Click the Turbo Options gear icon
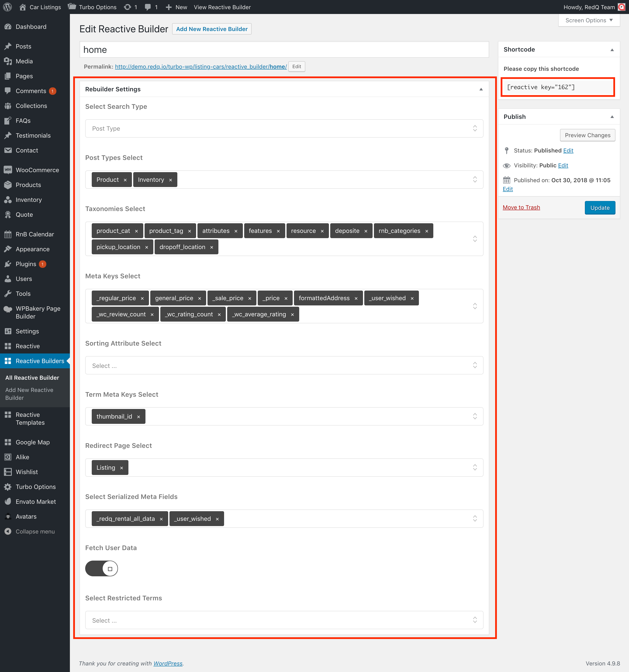 pyautogui.click(x=8, y=487)
